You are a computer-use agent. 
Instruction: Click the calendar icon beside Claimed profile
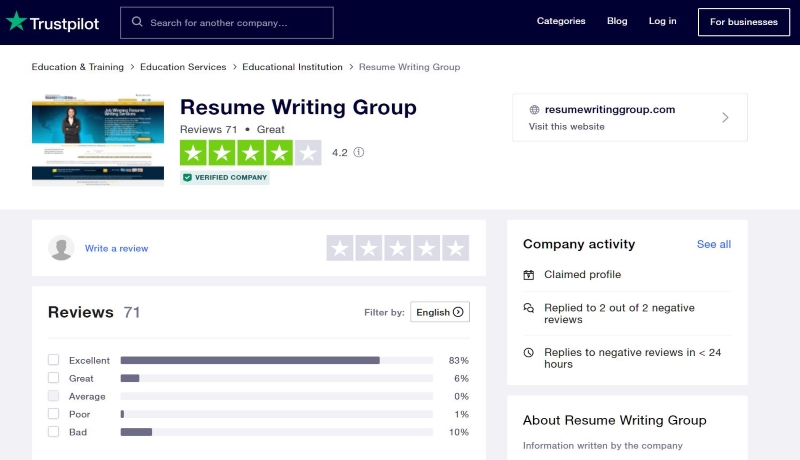pos(529,275)
